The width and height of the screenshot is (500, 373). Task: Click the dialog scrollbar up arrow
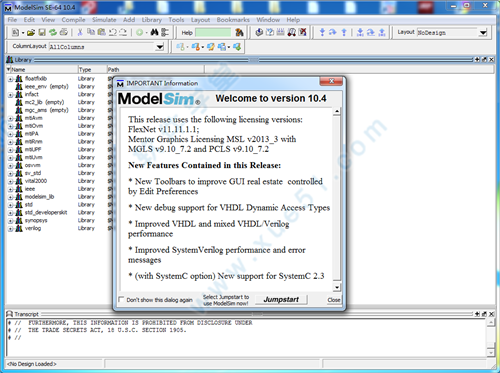(337, 111)
